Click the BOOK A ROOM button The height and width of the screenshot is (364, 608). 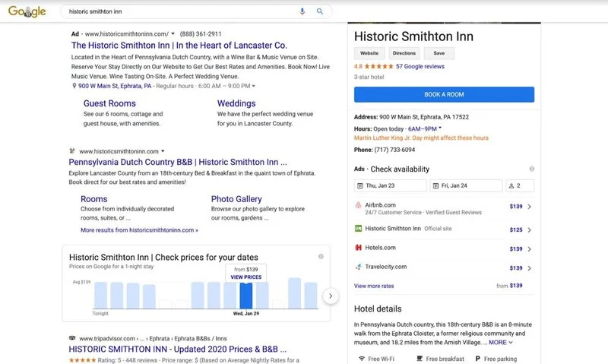point(444,94)
